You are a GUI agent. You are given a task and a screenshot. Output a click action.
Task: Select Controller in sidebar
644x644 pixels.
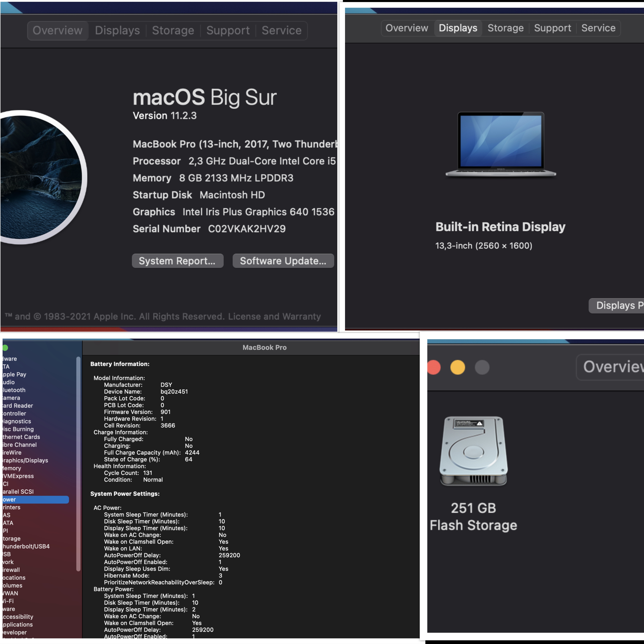pyautogui.click(x=14, y=413)
